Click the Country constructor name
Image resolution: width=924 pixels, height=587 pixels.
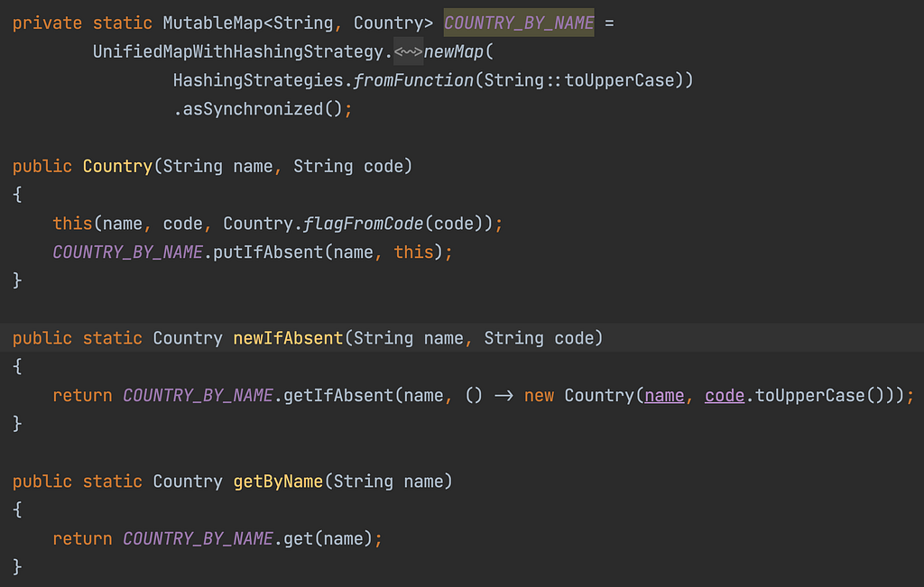tap(117, 167)
